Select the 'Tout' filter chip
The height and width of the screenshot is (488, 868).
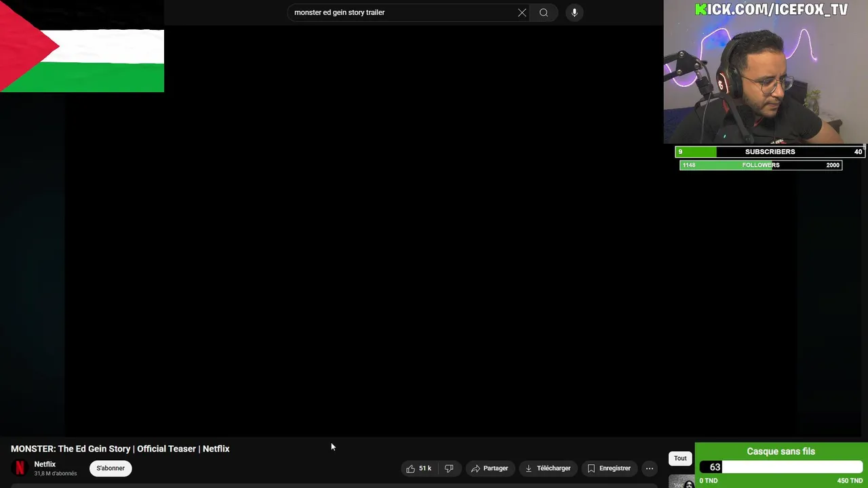[680, 458]
